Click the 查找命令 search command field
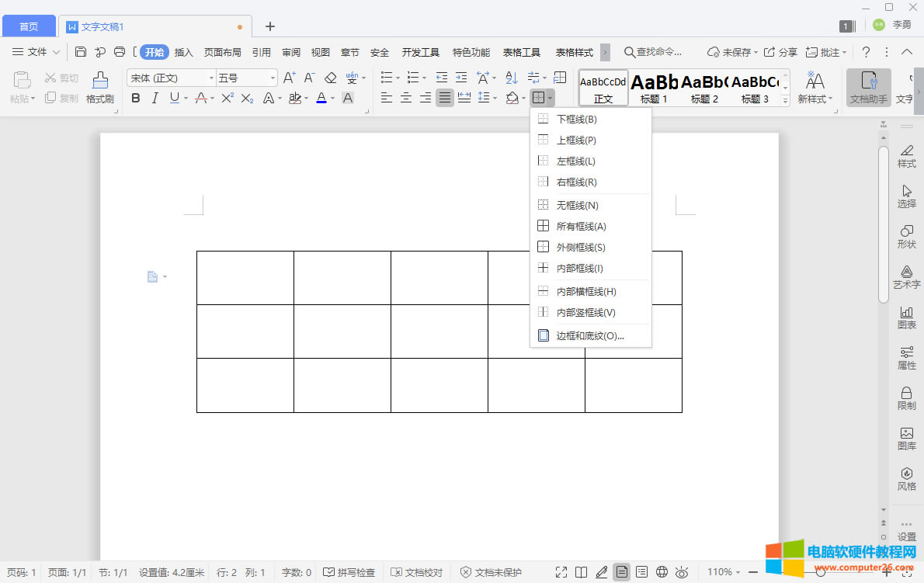Image resolution: width=924 pixels, height=583 pixels. (658, 52)
